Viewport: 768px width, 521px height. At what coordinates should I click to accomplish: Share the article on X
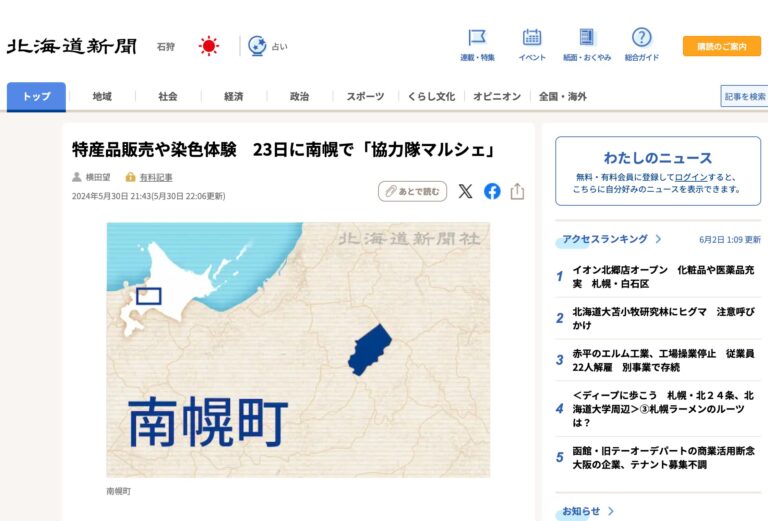pos(465,191)
